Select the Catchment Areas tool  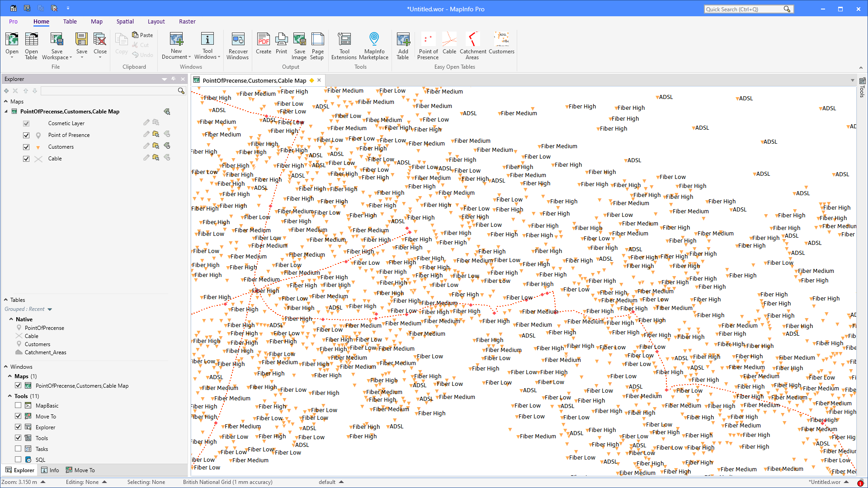click(x=472, y=45)
